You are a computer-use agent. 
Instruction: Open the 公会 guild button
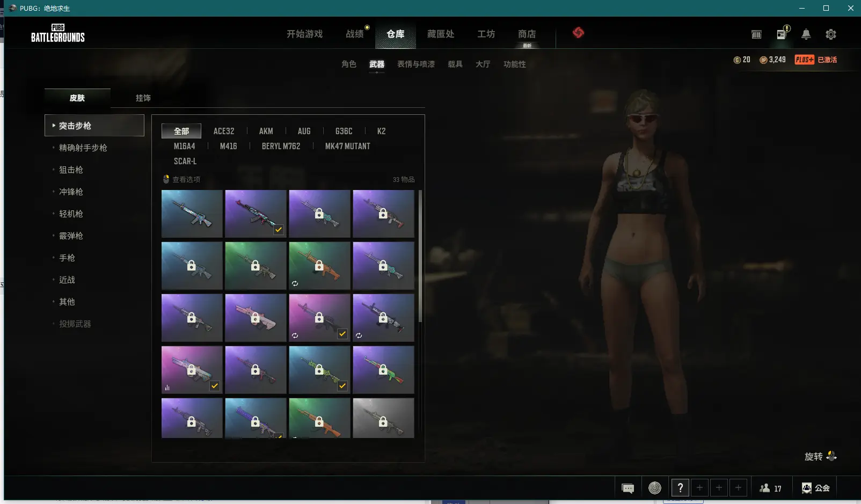click(816, 488)
